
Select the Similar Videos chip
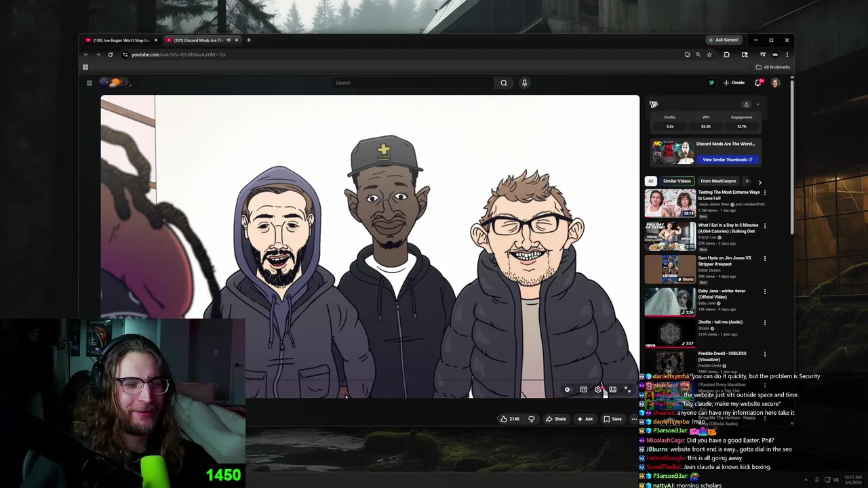677,181
